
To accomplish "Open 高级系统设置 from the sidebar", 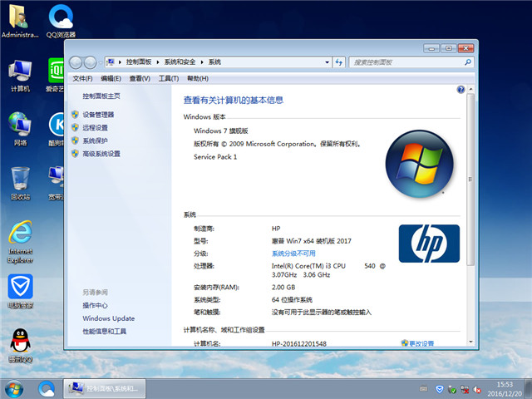I will (101, 154).
